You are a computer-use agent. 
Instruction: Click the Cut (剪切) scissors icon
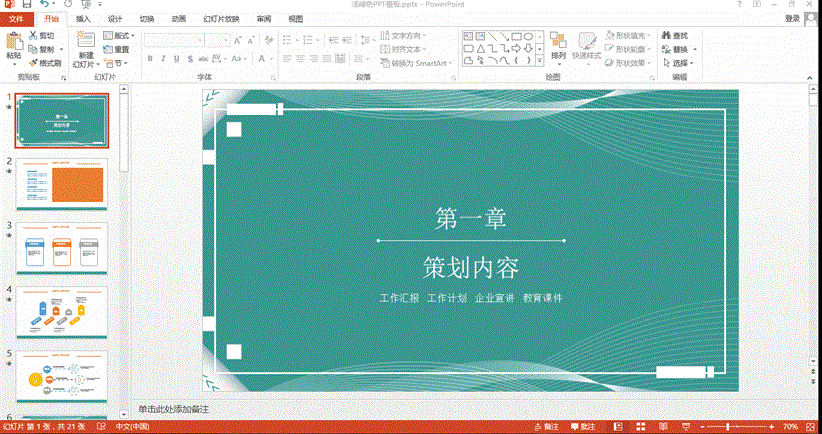click(x=33, y=35)
